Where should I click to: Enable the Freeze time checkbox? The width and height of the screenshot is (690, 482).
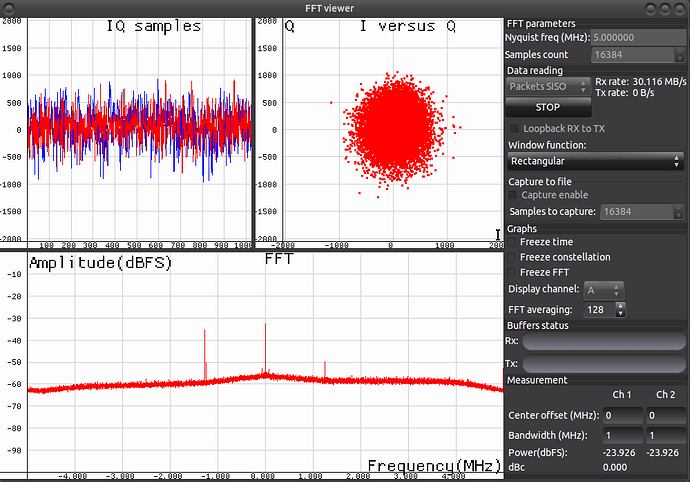coord(514,242)
